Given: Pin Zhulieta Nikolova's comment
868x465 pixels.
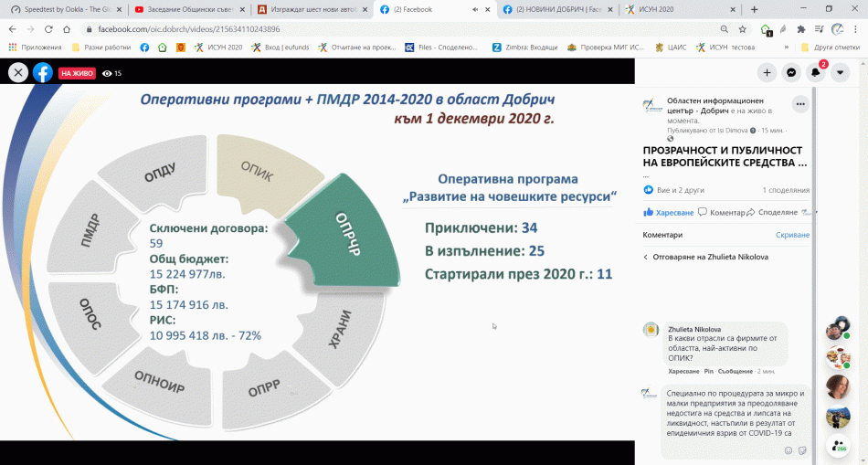Looking at the screenshot, I should 709,371.
